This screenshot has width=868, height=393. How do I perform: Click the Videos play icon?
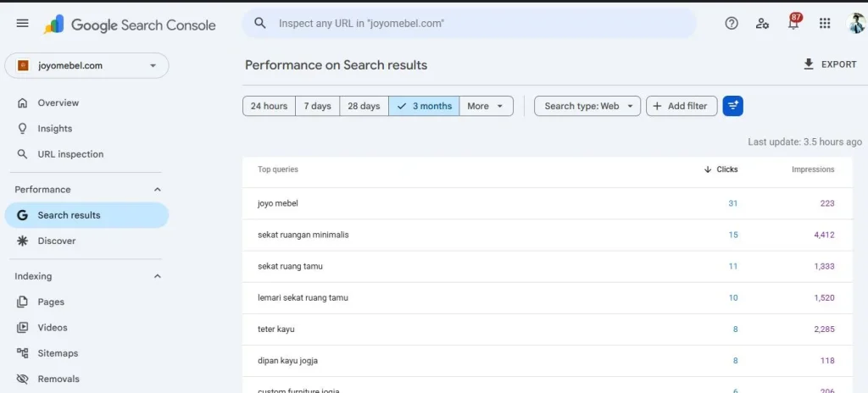click(22, 327)
